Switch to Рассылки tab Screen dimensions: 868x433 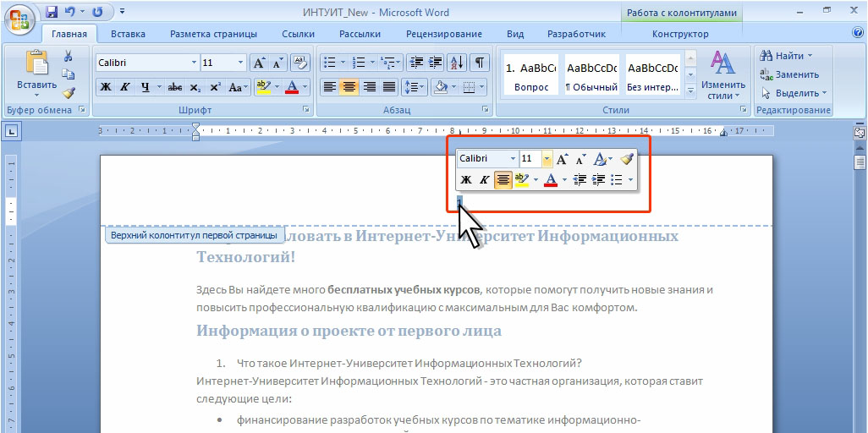(360, 34)
